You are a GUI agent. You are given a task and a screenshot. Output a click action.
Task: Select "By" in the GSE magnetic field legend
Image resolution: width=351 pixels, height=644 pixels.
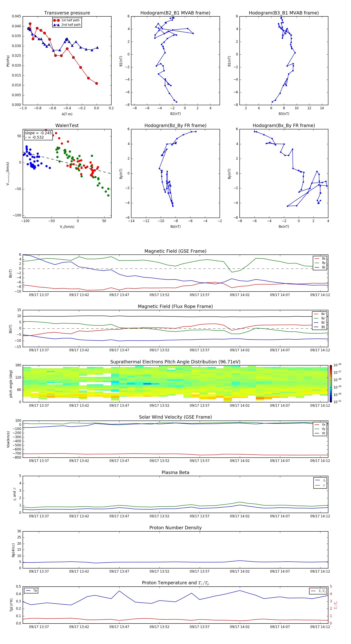pyautogui.click(x=320, y=263)
